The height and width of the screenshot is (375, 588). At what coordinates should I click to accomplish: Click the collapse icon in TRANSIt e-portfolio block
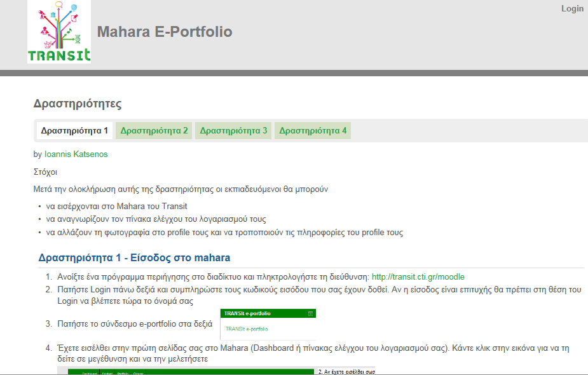pos(310,313)
